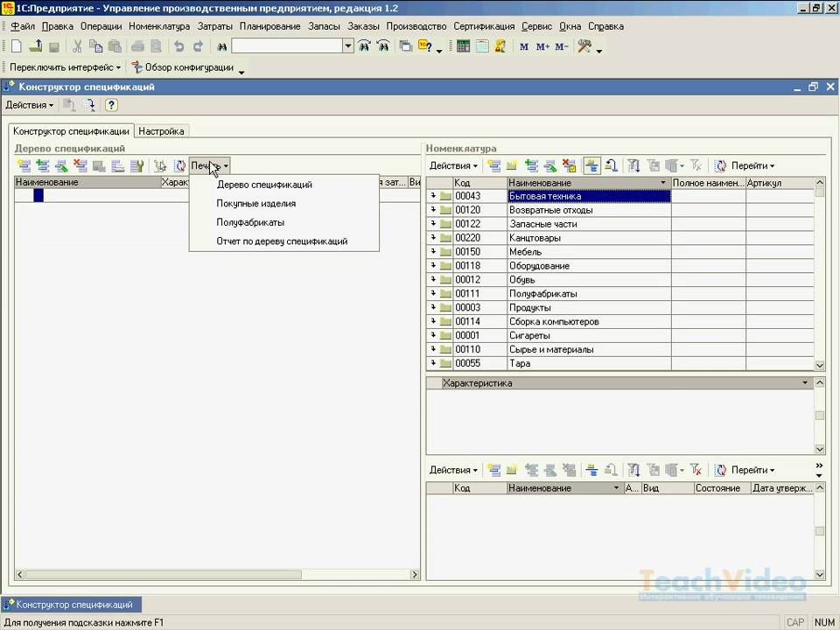This screenshot has height=630, width=840.
Task: Open Перейти dropdown in lower specifications toolbar
Action: [752, 470]
